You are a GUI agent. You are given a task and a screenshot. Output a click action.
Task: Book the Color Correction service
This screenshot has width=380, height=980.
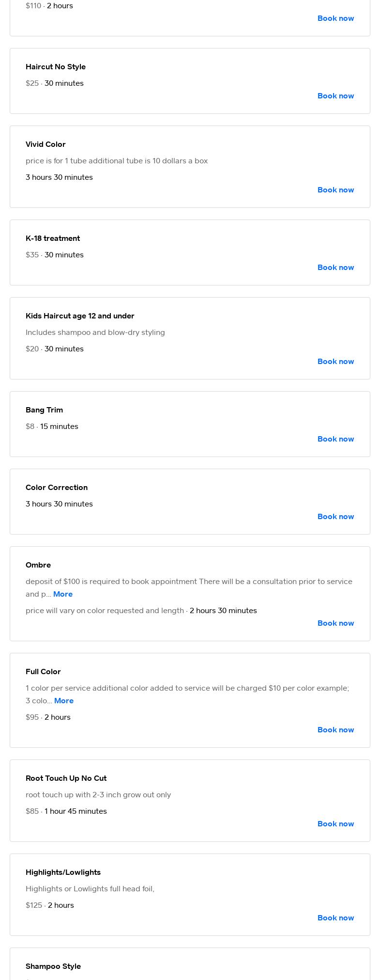[x=335, y=517]
